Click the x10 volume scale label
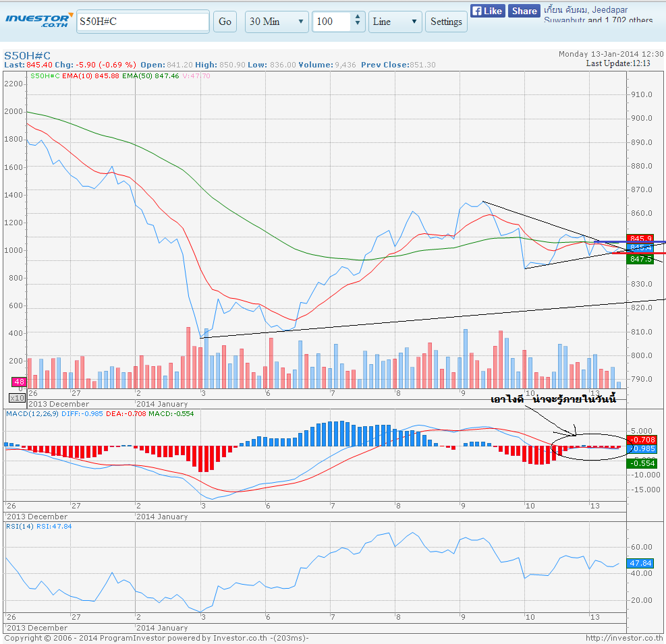 17,398
